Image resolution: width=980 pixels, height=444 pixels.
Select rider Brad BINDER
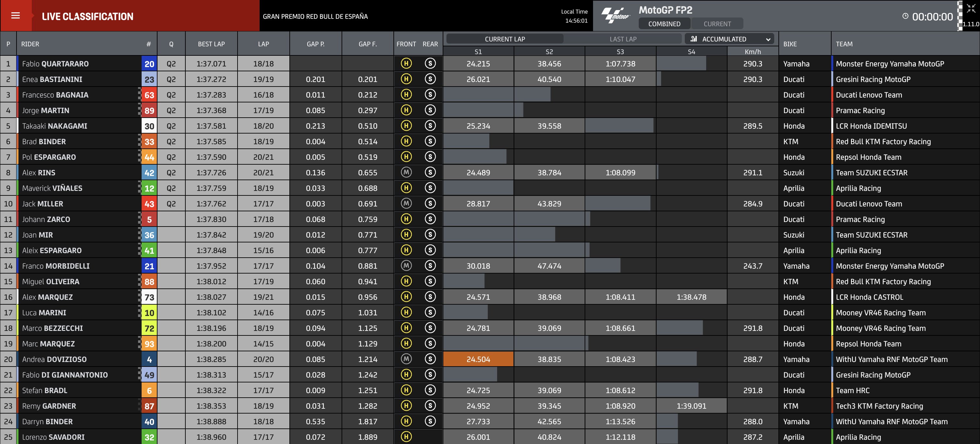44,141
